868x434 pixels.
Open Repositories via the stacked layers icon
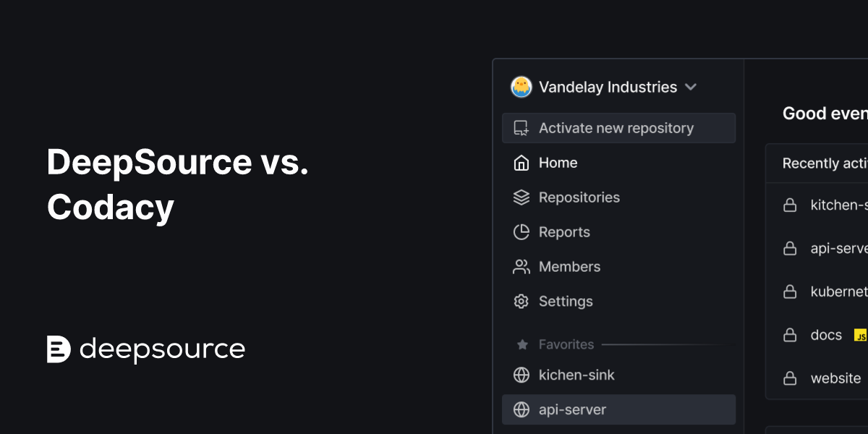pyautogui.click(x=520, y=197)
